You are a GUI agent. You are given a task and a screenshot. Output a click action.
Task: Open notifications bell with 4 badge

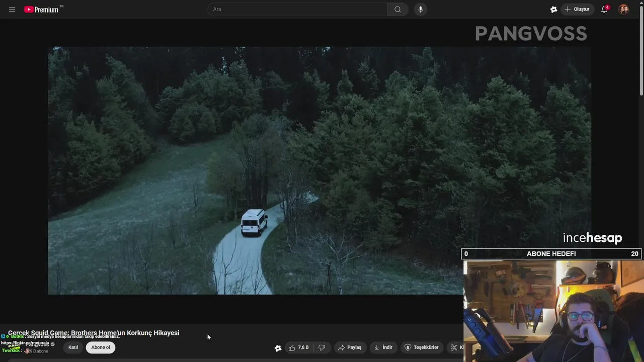[604, 9]
